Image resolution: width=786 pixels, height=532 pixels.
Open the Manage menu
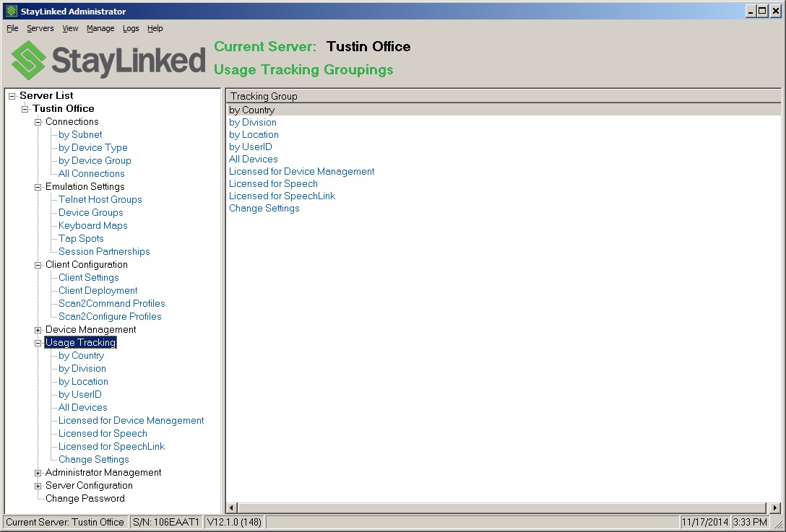pos(100,28)
